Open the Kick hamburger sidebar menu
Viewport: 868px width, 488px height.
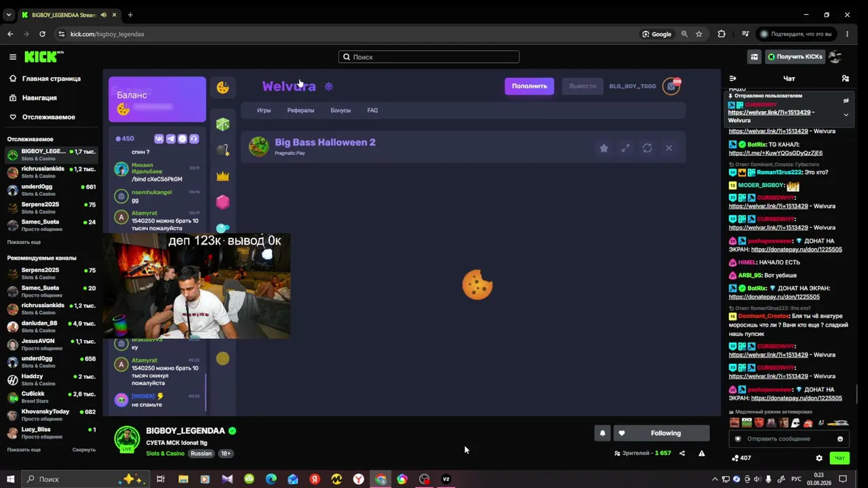(12, 57)
